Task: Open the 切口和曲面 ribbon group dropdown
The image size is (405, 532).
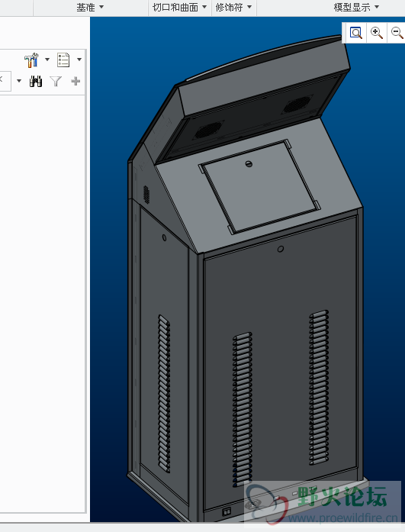Action: tap(180, 7)
